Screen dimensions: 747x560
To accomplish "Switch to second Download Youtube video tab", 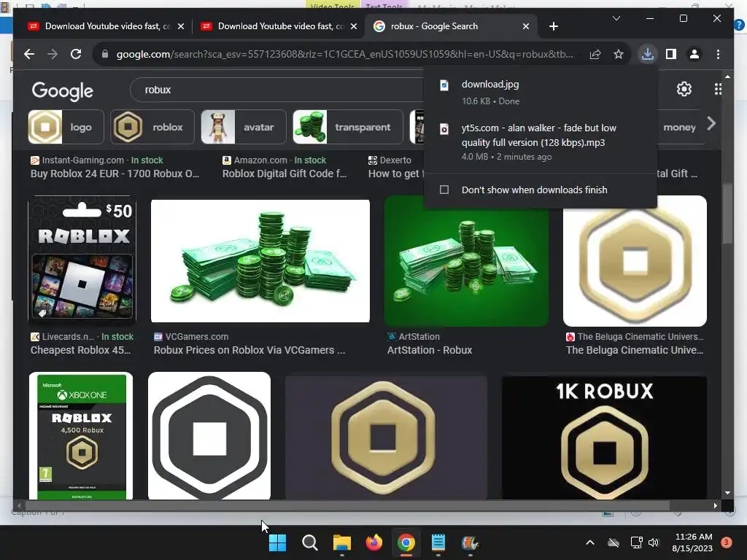I will click(x=278, y=27).
